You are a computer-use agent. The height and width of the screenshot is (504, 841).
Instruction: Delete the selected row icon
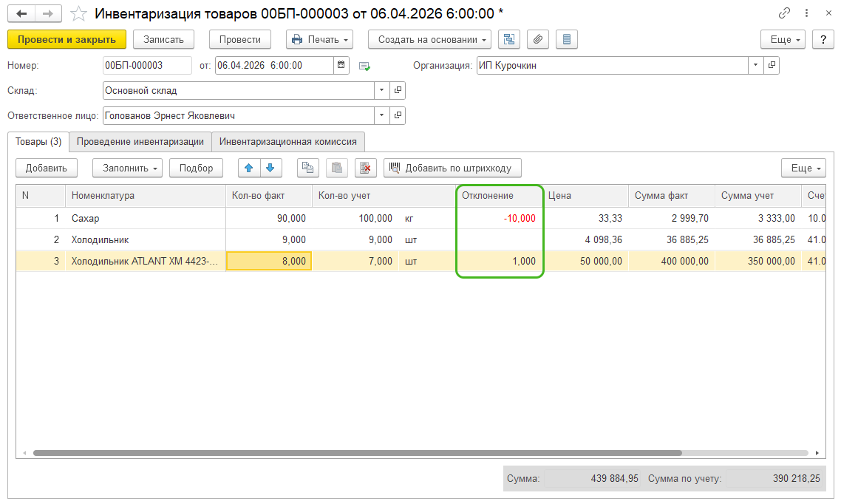click(365, 168)
